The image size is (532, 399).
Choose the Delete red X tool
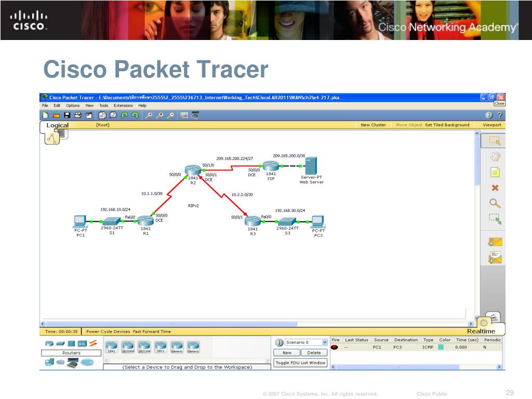coord(495,188)
